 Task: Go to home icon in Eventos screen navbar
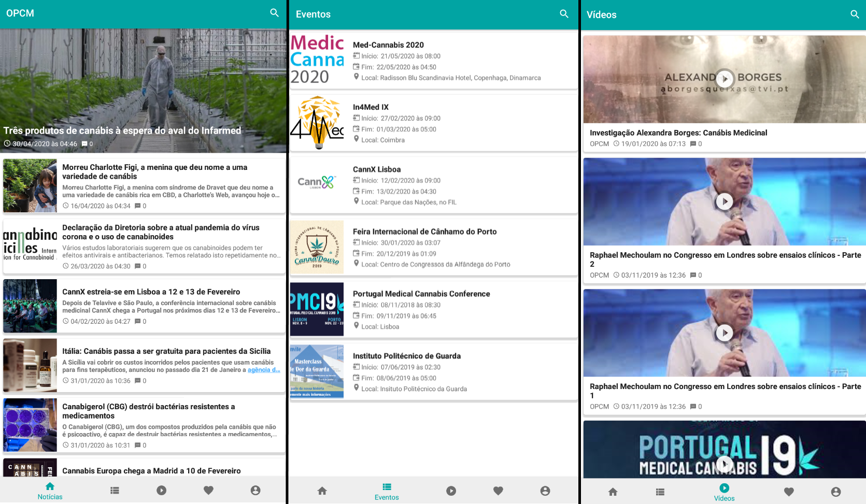coord(322,491)
